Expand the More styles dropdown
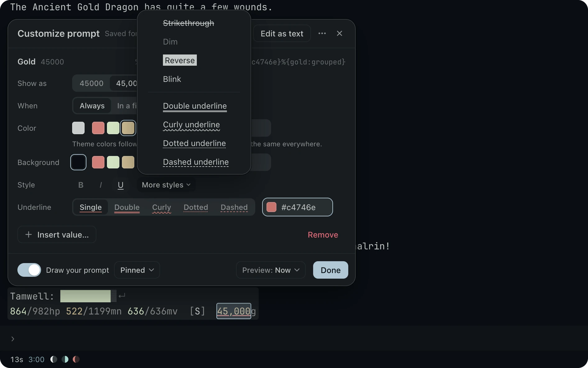This screenshot has height=368, width=588. pyautogui.click(x=166, y=185)
